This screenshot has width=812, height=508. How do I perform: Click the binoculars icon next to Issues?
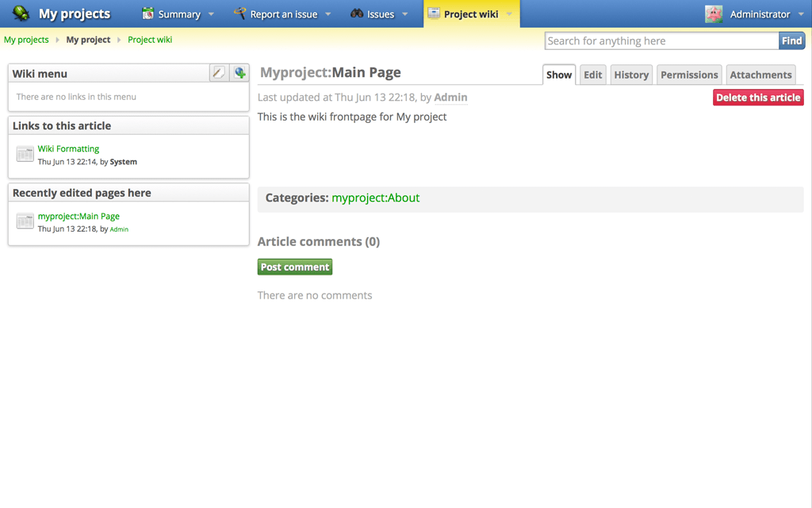click(357, 13)
